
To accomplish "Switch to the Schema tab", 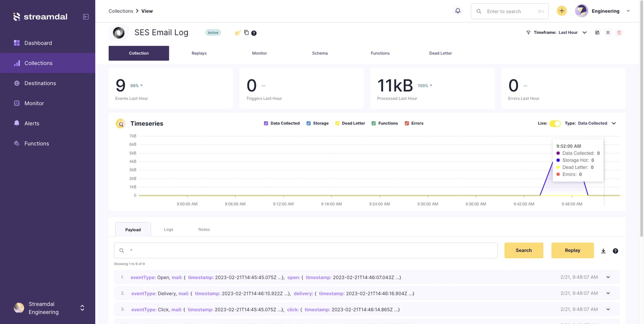I will tap(320, 53).
